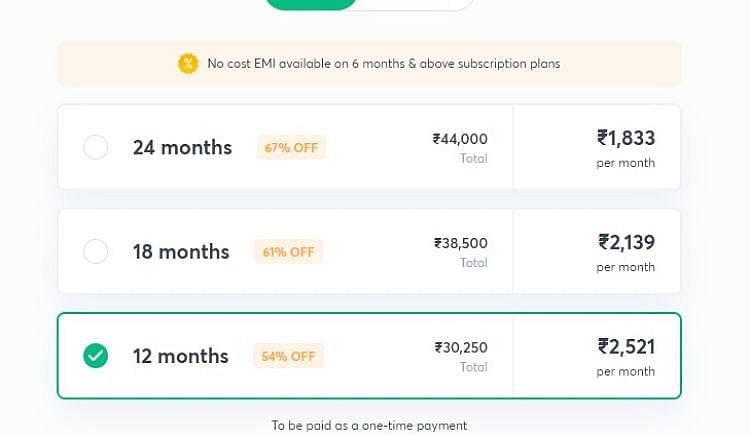
Task: Click the ₹1,833 per month price
Action: 626,138
